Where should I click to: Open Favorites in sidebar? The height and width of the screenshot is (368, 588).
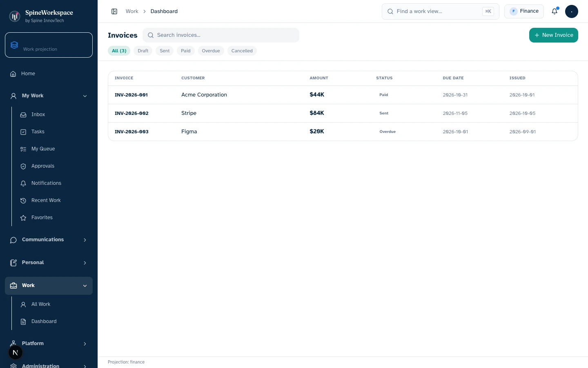coord(54,218)
